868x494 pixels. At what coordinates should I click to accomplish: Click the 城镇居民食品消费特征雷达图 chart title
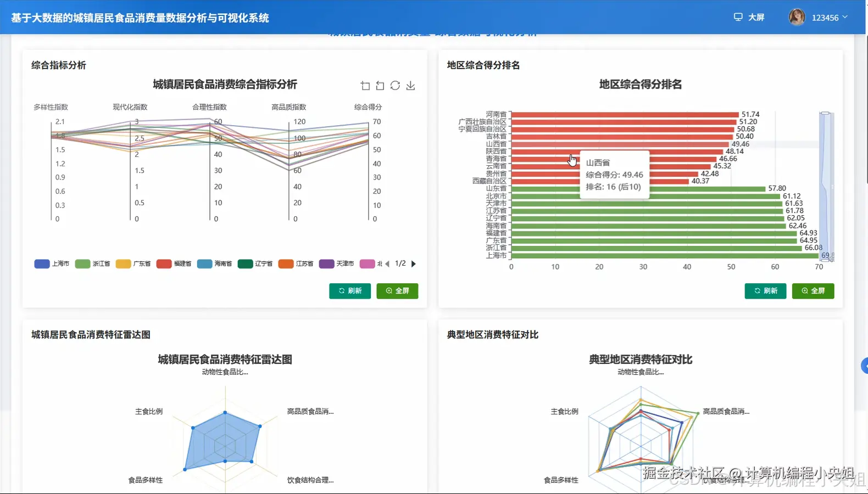(225, 360)
